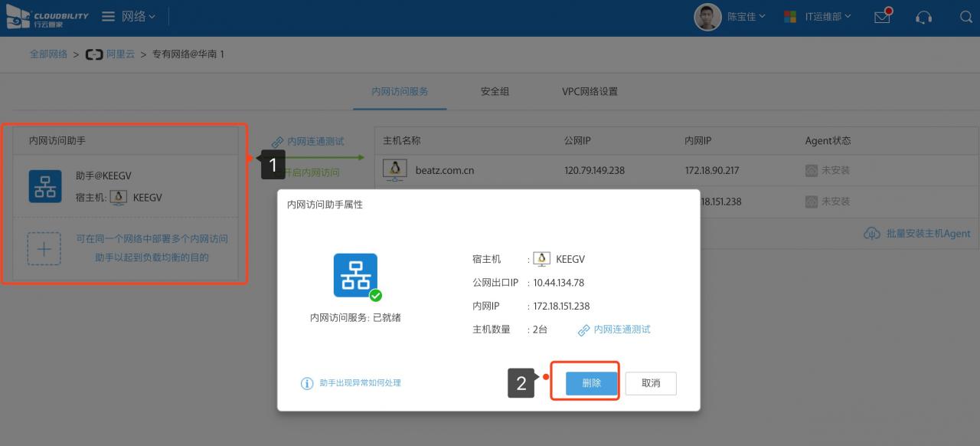Click the mail notification envelope icon
980x446 pixels.
[x=882, y=17]
